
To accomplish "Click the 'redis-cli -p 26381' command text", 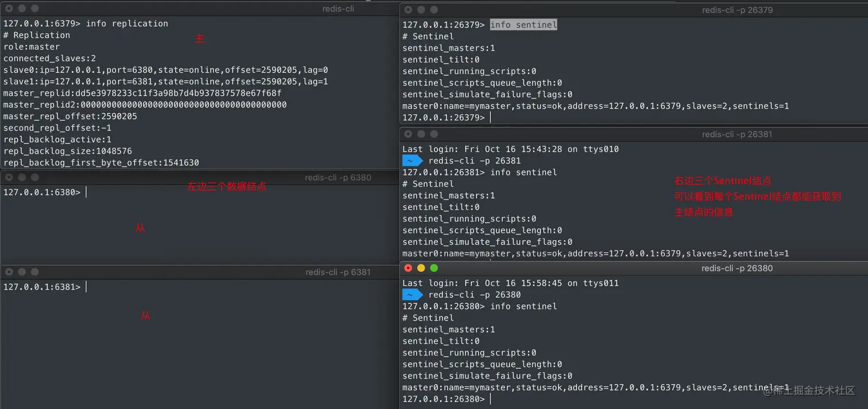I will pyautogui.click(x=475, y=161).
